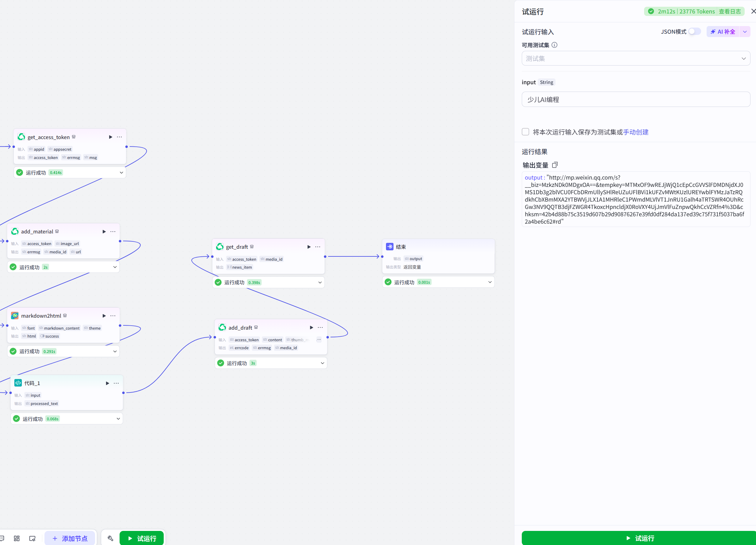Copy the output variable result

[x=555, y=165]
